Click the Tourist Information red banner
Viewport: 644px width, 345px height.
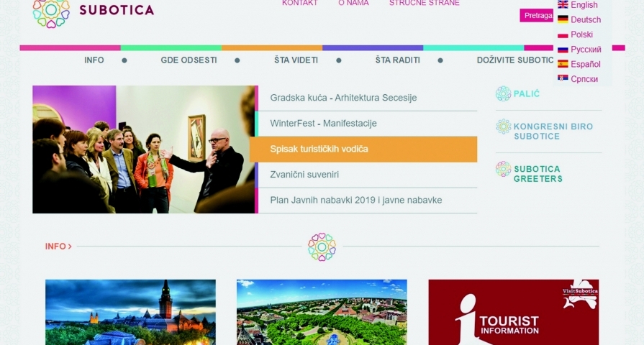click(513, 312)
